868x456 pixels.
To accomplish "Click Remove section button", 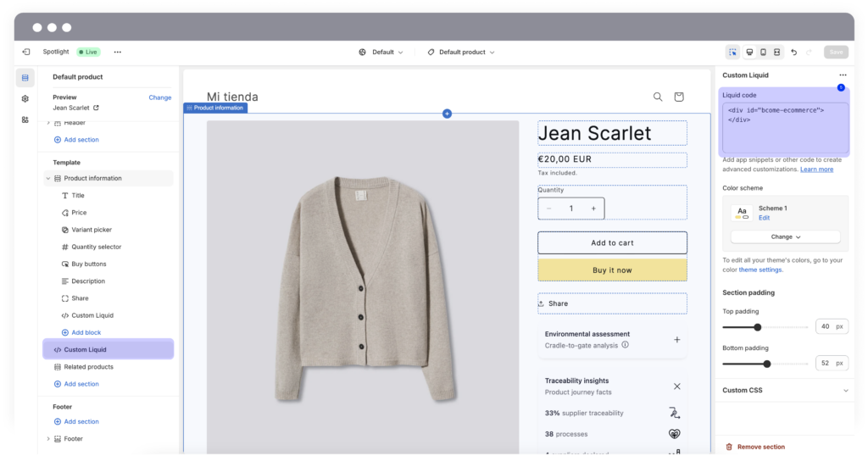I will point(755,447).
